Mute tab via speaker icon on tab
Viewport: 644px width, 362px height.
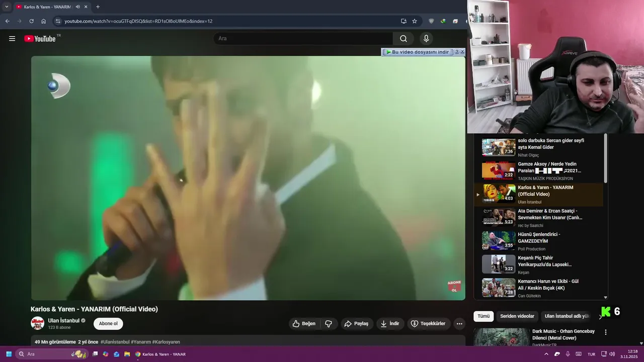(x=77, y=7)
